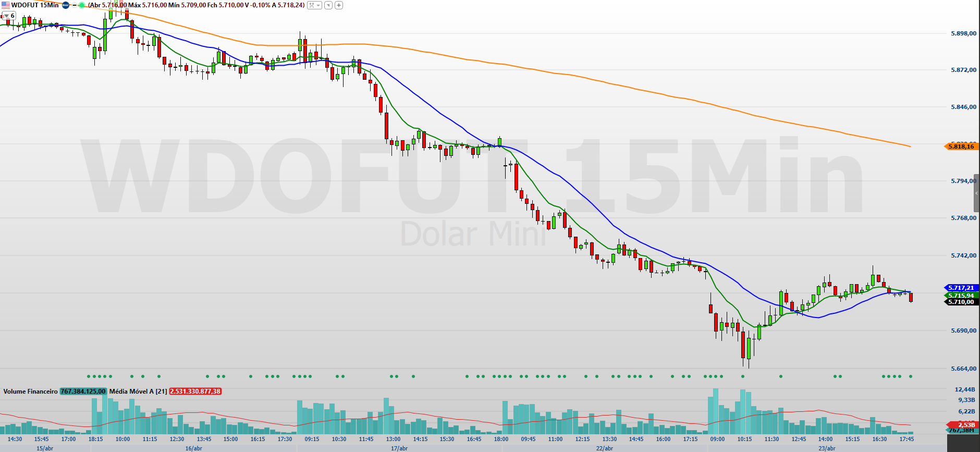980x452 pixels.
Task: Click the small corner-arrow button in the header
Action: (x=328, y=5)
